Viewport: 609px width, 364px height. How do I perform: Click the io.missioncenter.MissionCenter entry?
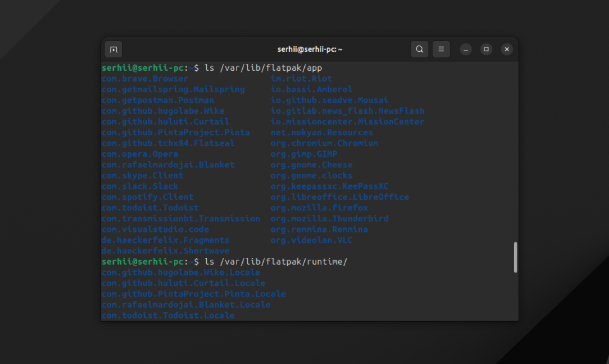point(347,122)
